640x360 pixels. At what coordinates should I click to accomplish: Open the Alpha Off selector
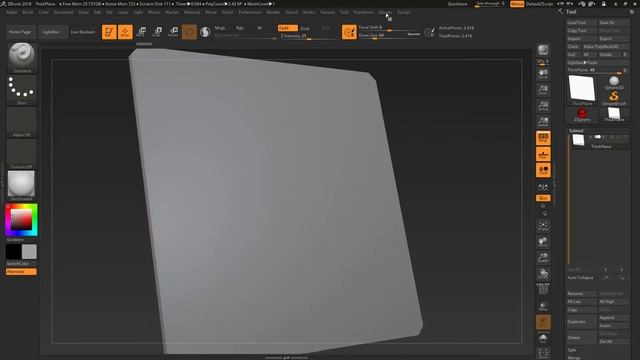tap(22, 122)
